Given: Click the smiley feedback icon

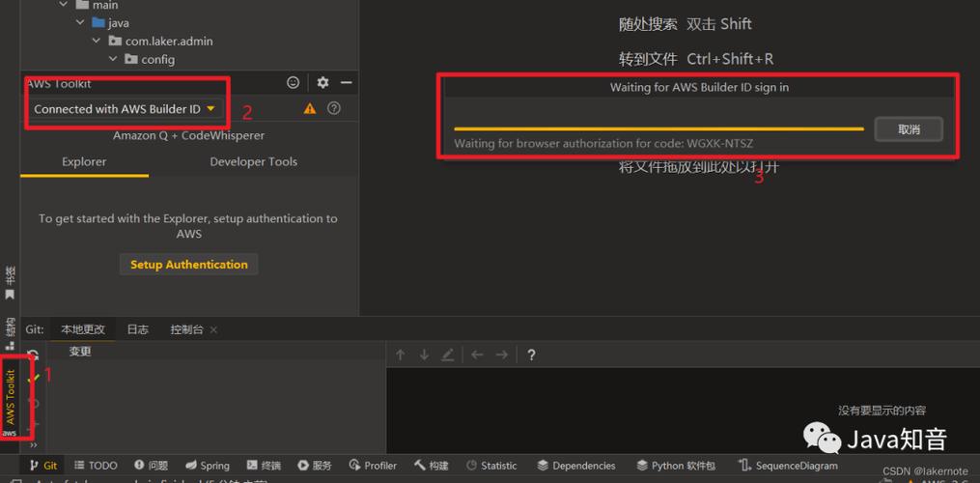Looking at the screenshot, I should click(x=293, y=82).
